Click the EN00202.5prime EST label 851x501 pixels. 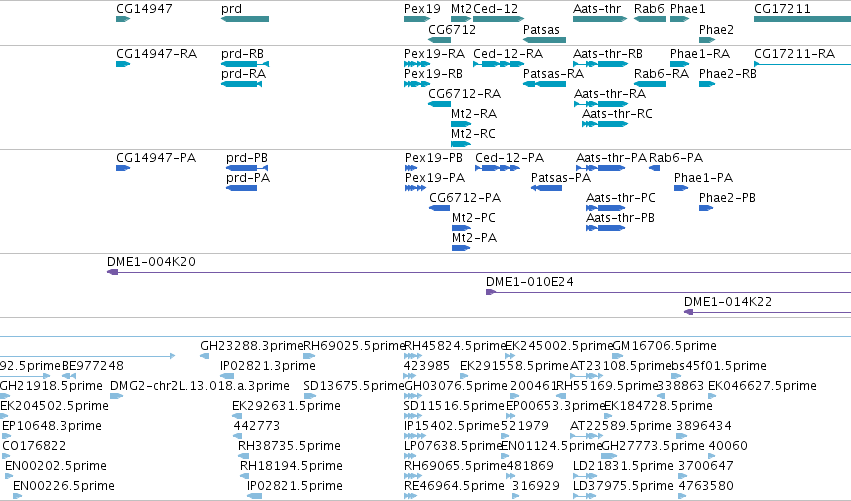coord(56,466)
